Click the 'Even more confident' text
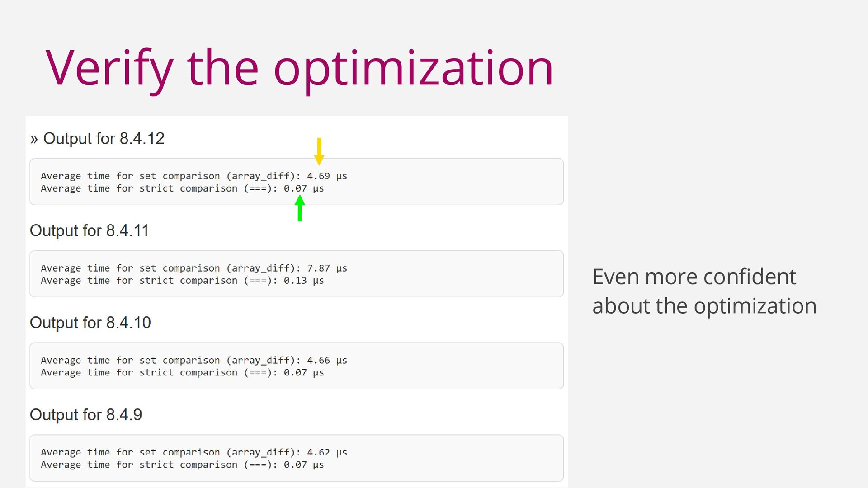The height and width of the screenshot is (488, 868). point(694,277)
